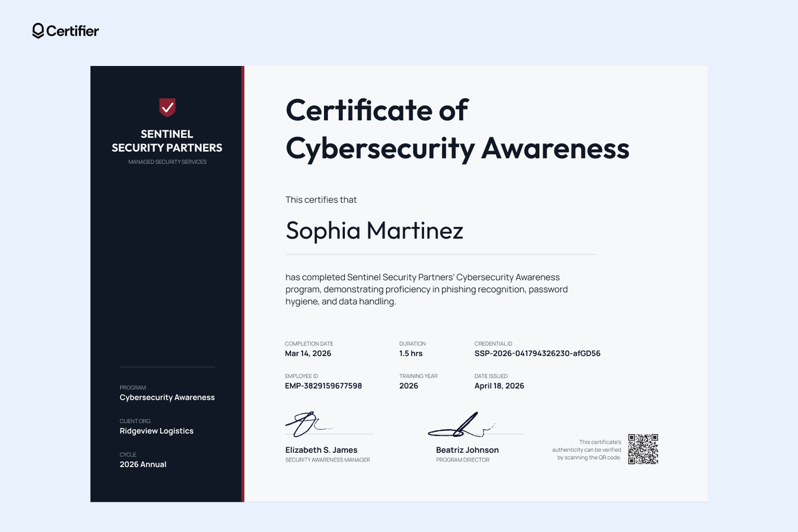This screenshot has height=532, width=798.
Task: Click the signer name Elizabeth S. James
Action: pyautogui.click(x=321, y=450)
